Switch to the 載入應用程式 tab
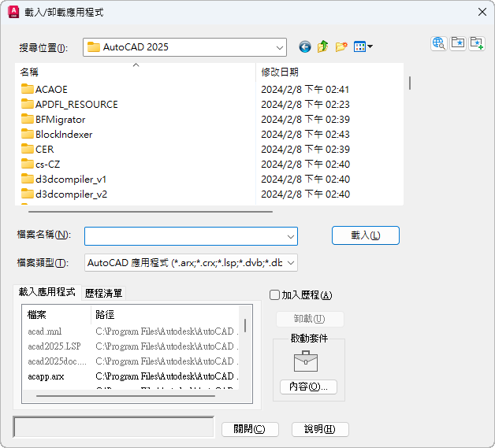 tap(47, 292)
